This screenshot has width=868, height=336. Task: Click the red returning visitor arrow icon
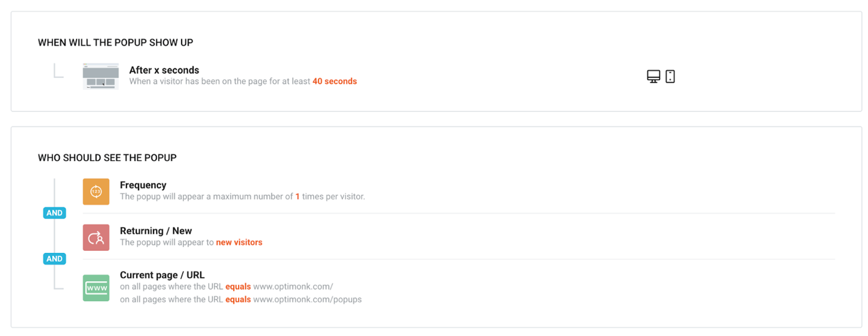point(96,237)
